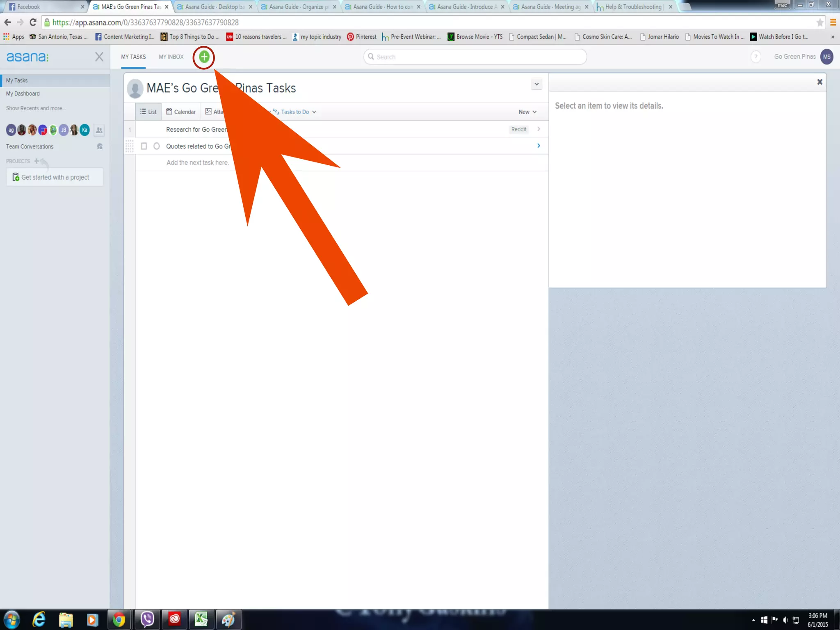
Task: Open Chrome from the Windows taskbar
Action: click(119, 619)
